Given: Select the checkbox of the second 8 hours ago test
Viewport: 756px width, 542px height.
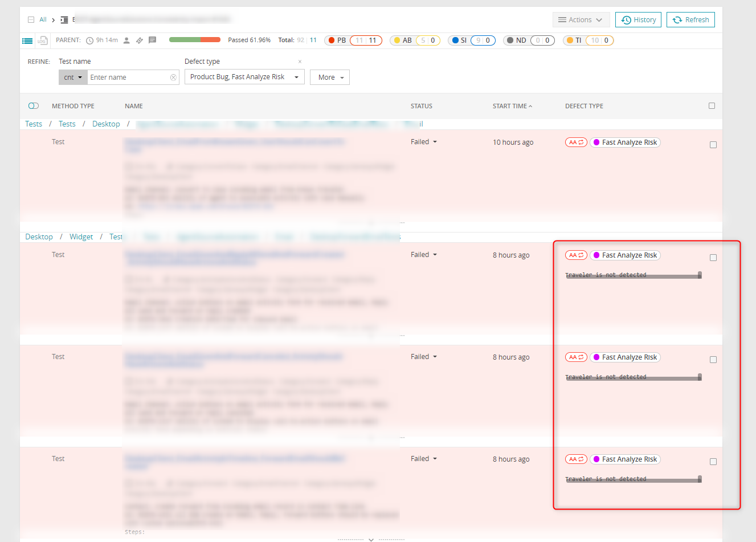Looking at the screenshot, I should (x=713, y=360).
